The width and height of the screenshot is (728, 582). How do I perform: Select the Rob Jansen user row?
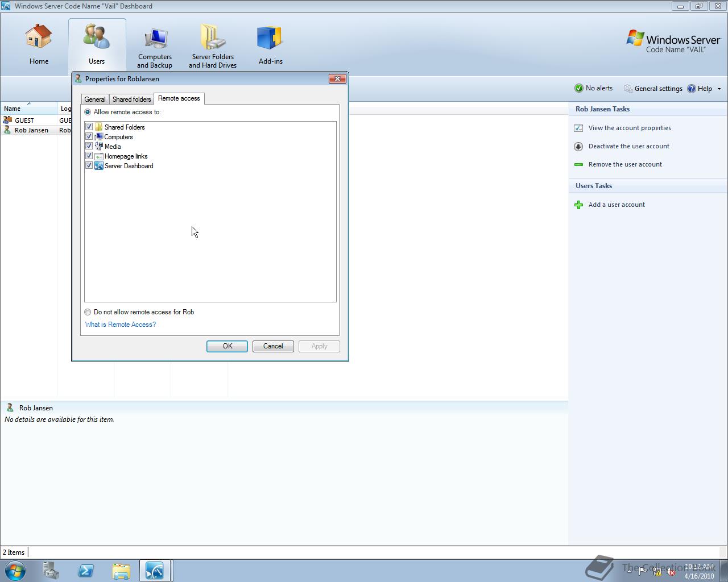click(x=36, y=130)
